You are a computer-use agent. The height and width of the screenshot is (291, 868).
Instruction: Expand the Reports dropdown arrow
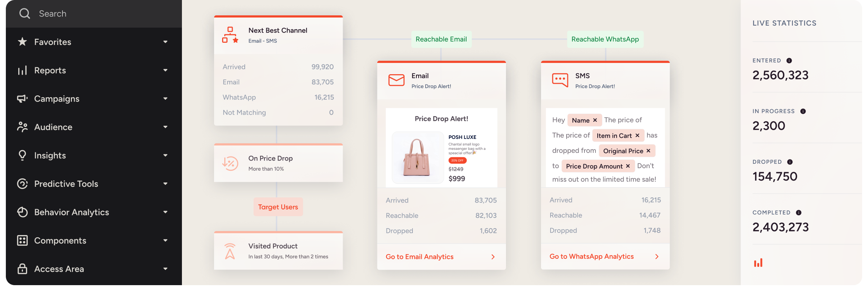coord(165,70)
